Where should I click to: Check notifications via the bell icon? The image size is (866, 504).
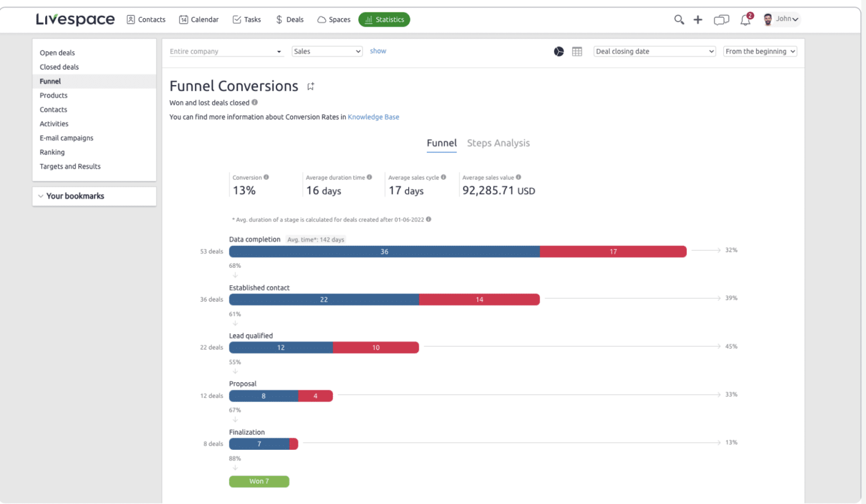click(744, 20)
